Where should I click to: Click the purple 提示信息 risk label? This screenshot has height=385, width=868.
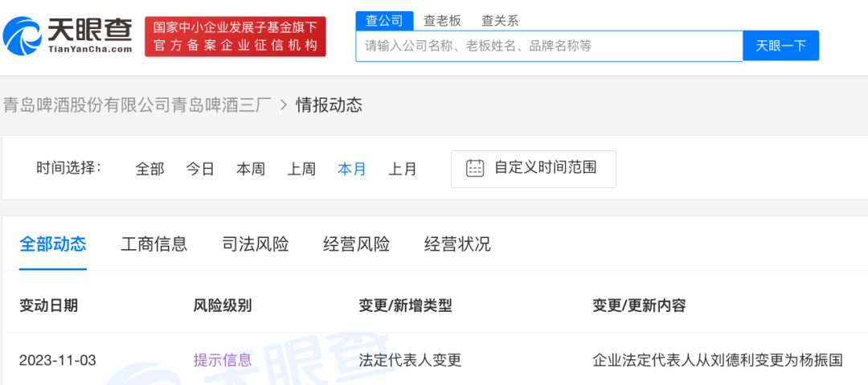click(x=223, y=361)
